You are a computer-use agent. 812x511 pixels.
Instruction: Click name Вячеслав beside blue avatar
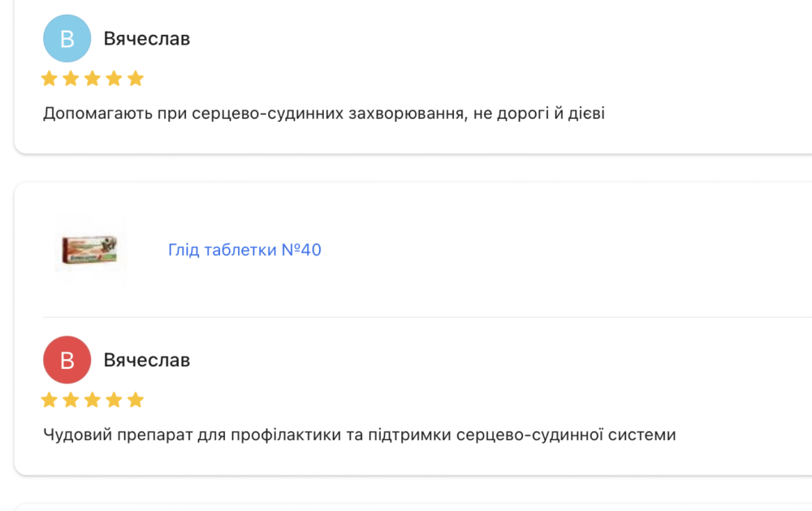(146, 39)
